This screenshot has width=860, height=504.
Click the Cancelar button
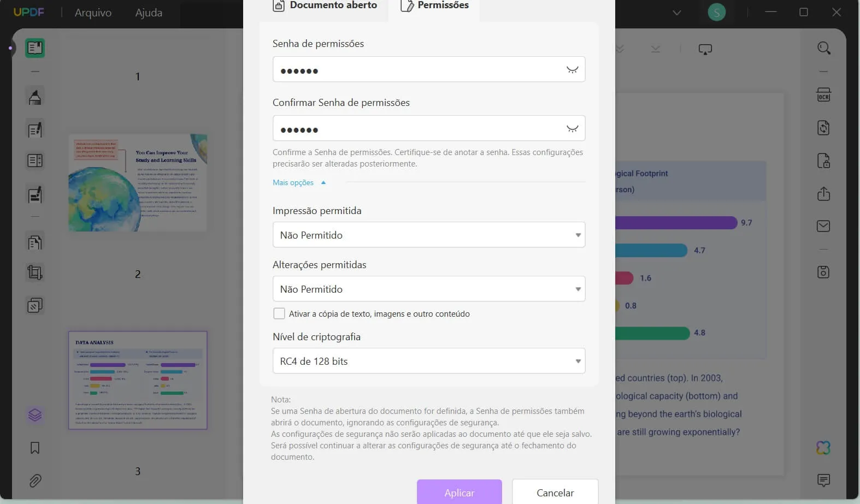pos(555,492)
